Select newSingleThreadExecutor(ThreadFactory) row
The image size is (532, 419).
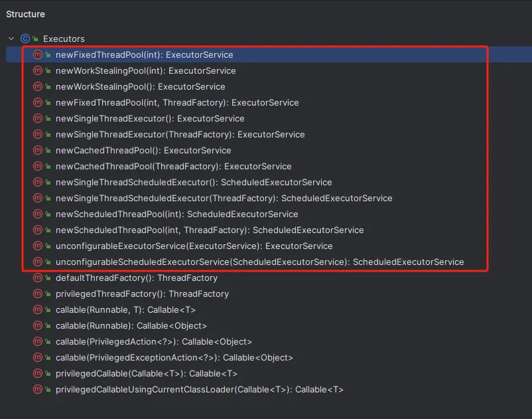[180, 134]
